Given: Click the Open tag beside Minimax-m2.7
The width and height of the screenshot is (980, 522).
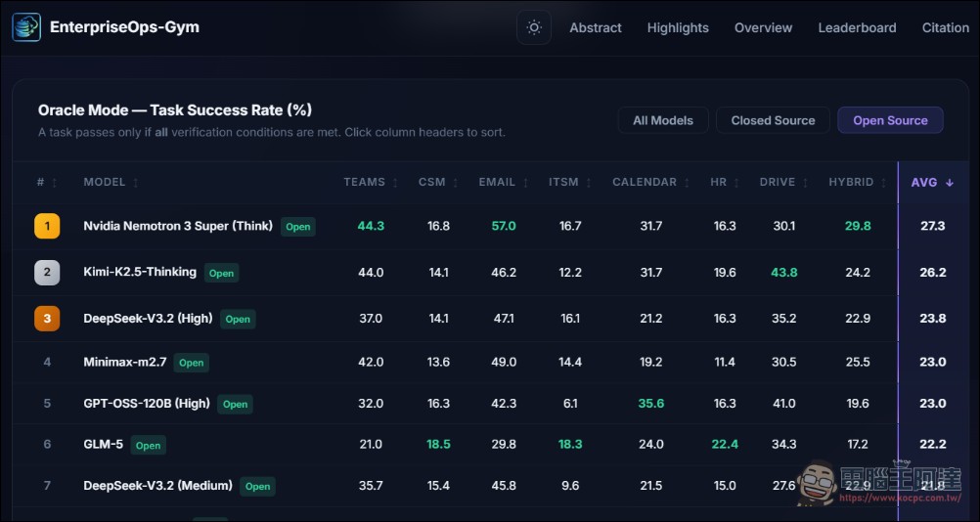Looking at the screenshot, I should coord(192,363).
